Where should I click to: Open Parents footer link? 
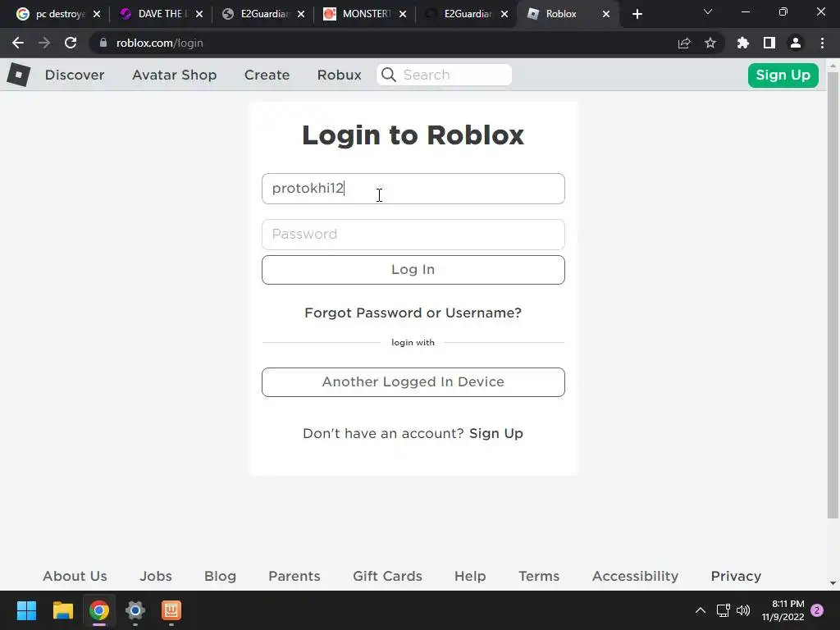[294, 576]
